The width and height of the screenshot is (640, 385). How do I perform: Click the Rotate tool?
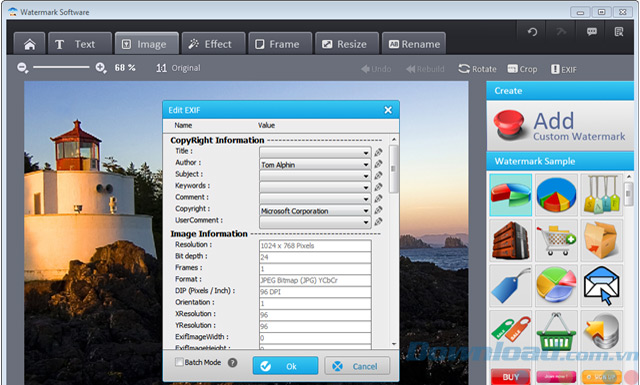(477, 69)
